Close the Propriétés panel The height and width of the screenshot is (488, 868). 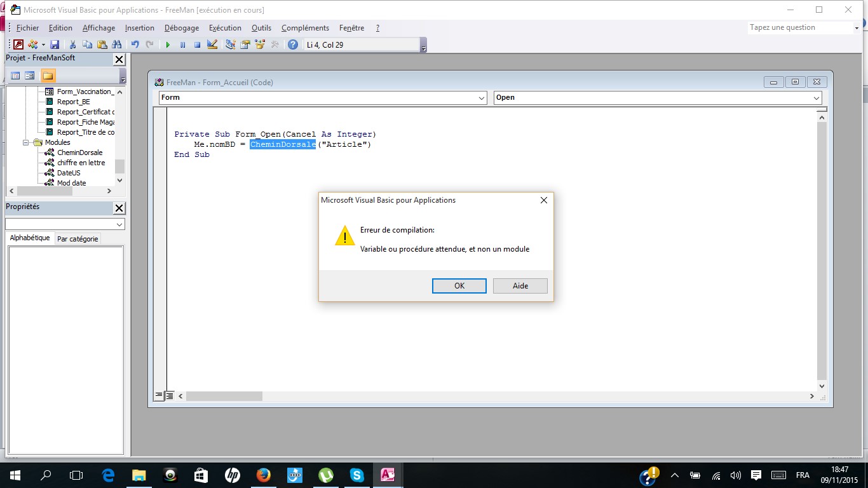pyautogui.click(x=119, y=208)
